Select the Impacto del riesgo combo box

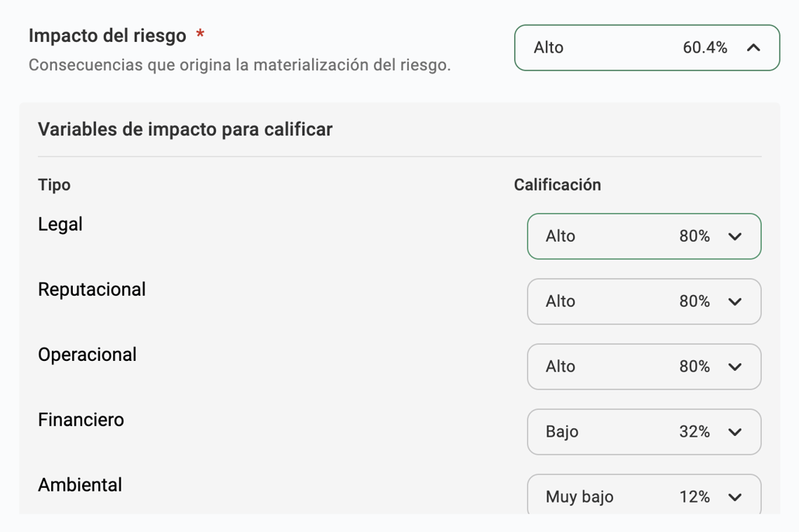[x=646, y=47]
